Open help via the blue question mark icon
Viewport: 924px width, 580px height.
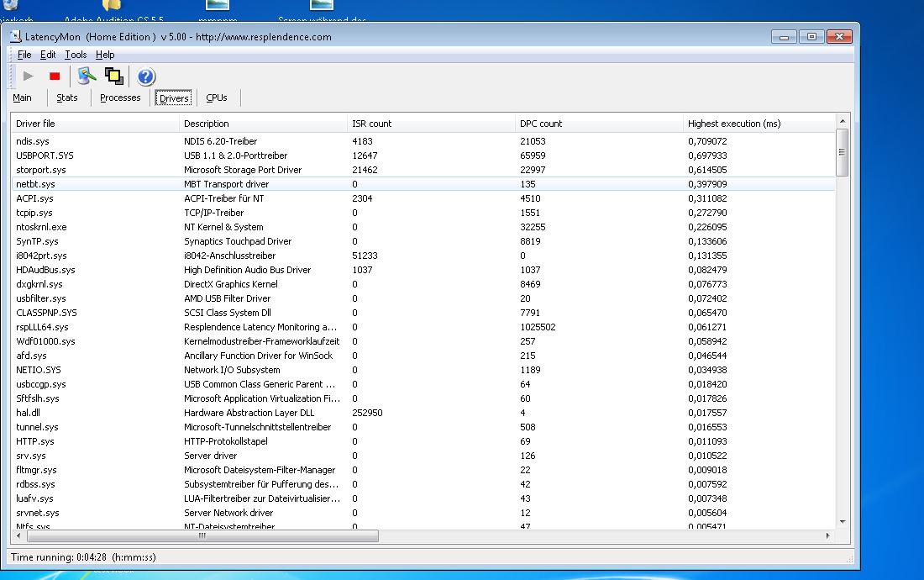146,76
